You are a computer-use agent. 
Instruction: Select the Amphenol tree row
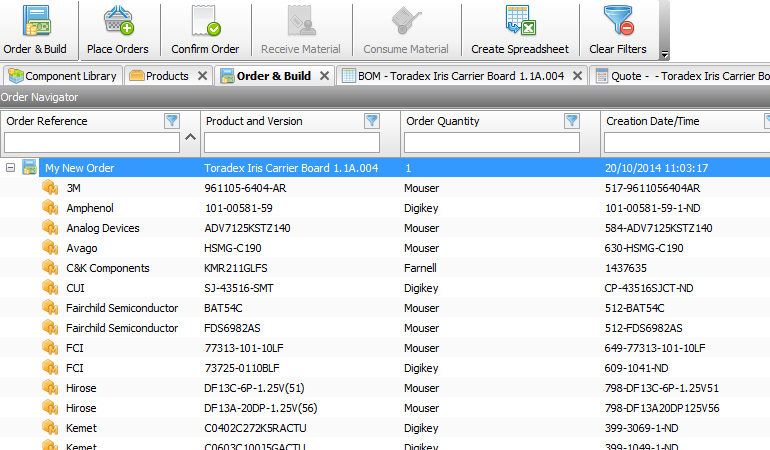tap(385, 208)
